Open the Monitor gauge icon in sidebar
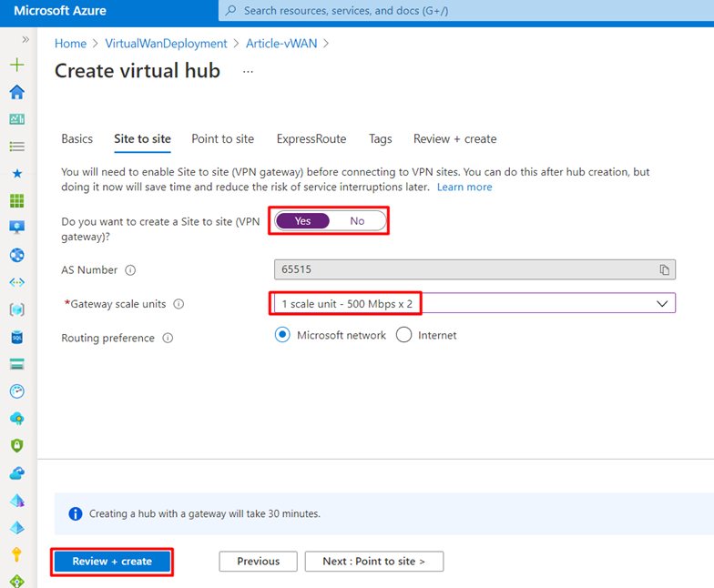714x588 pixels. coord(16,391)
